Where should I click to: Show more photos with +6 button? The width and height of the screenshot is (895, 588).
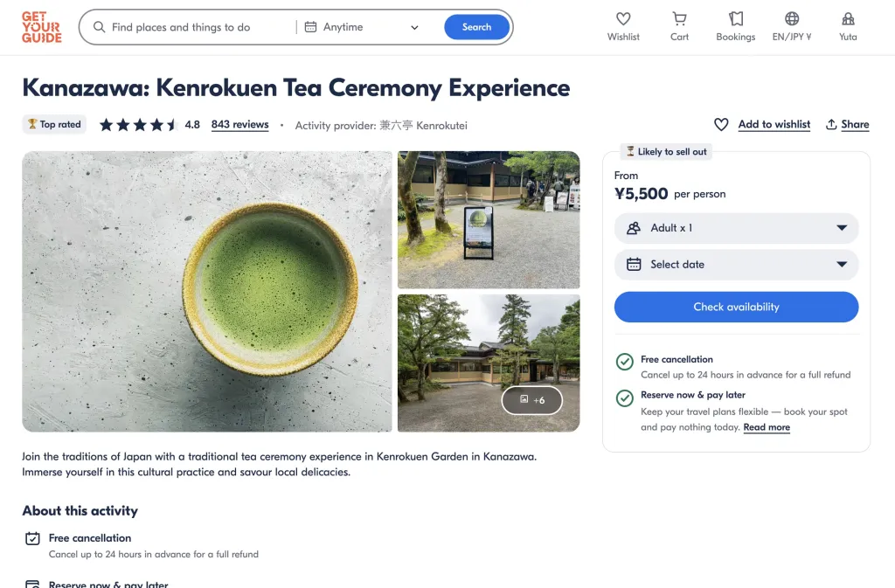coord(531,400)
